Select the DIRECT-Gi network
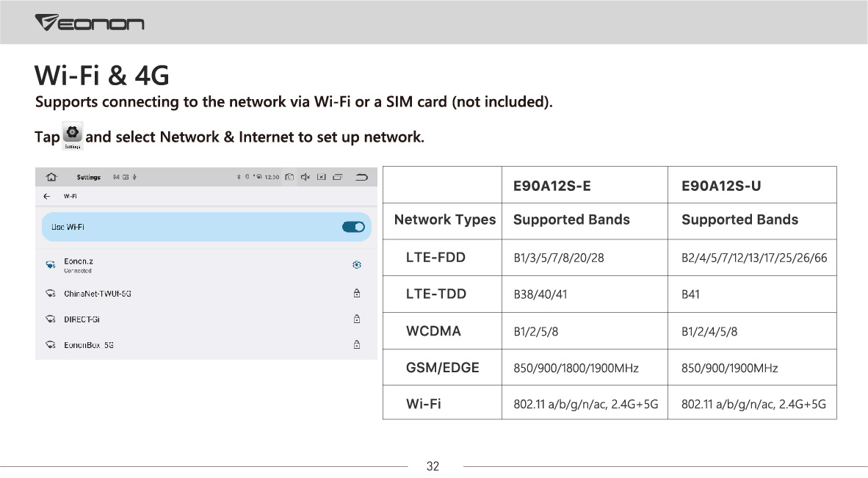The width and height of the screenshot is (868, 478). click(x=206, y=319)
